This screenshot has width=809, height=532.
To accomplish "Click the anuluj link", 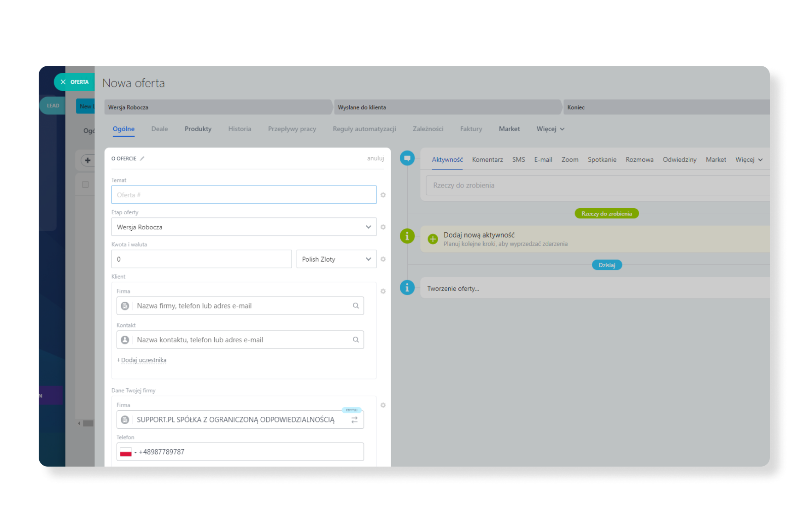I will [375, 158].
